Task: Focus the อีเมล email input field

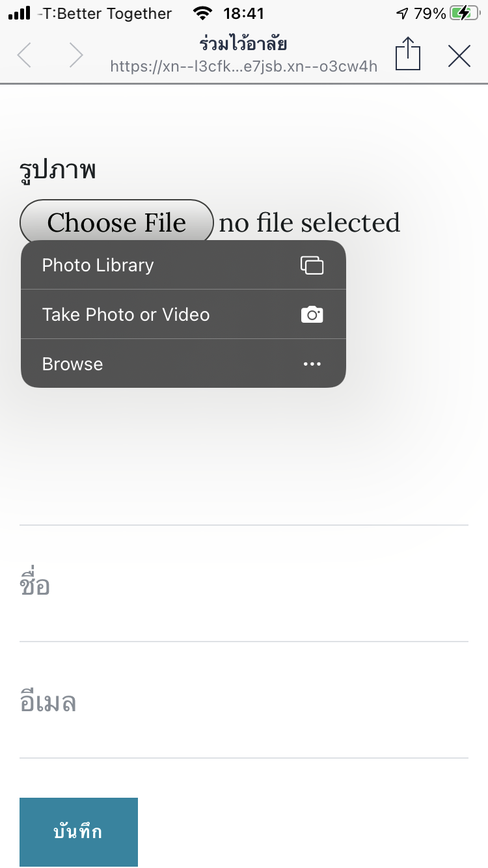Action: point(244,703)
